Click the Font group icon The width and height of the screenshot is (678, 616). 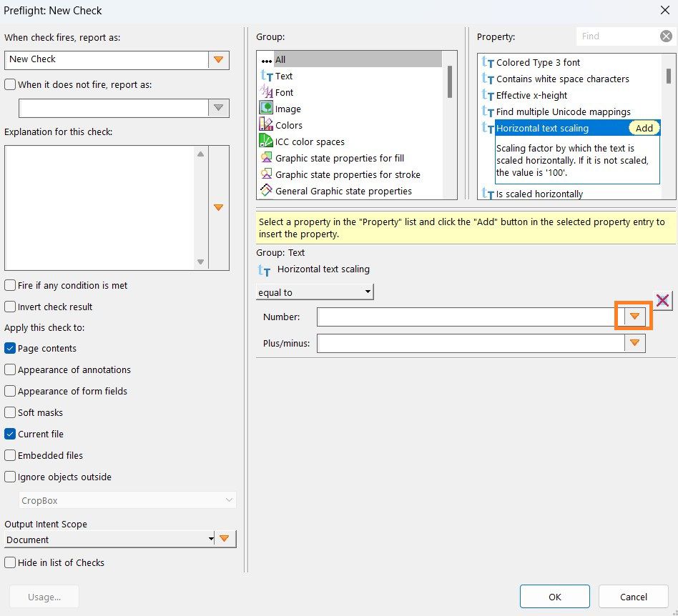coord(266,92)
